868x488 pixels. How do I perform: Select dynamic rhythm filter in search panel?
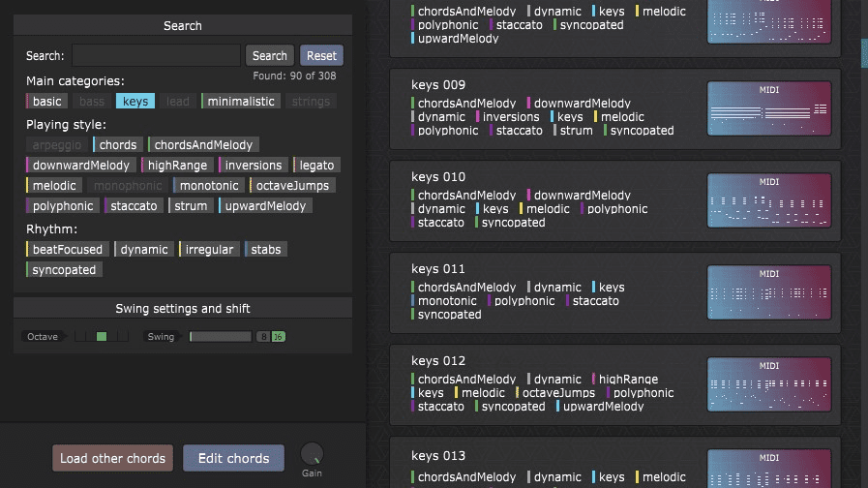click(144, 250)
